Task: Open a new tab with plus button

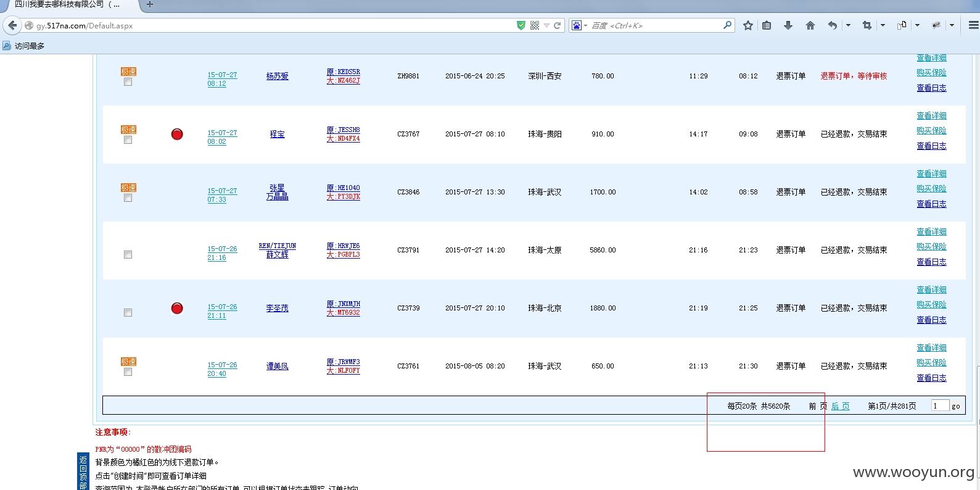Action: [x=149, y=4]
